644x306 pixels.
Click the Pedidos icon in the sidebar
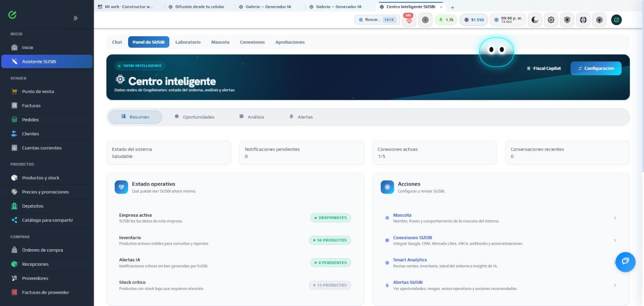point(14,120)
